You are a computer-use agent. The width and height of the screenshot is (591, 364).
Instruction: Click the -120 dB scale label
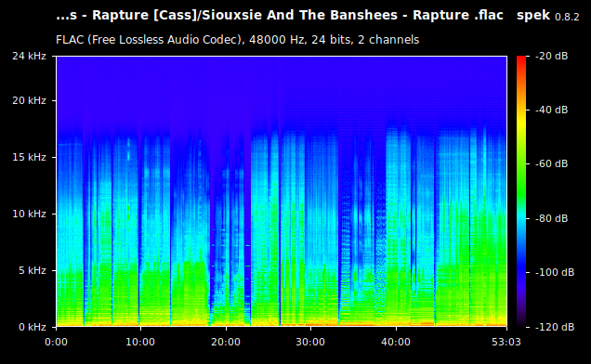click(555, 327)
